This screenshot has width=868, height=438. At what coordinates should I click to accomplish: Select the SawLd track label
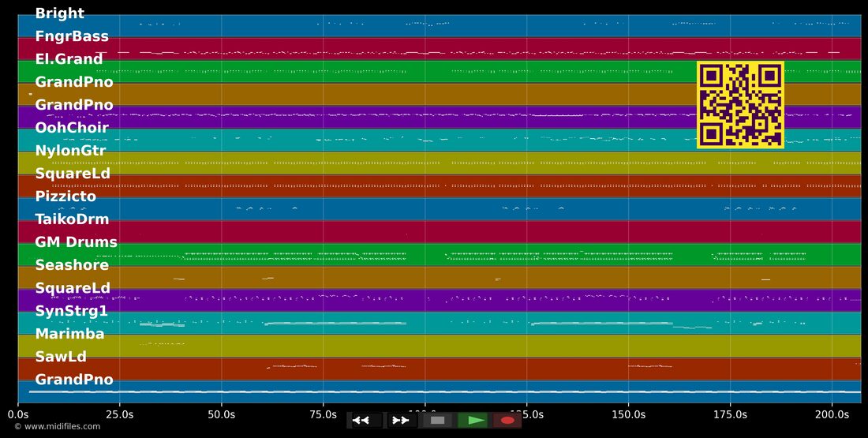61,357
